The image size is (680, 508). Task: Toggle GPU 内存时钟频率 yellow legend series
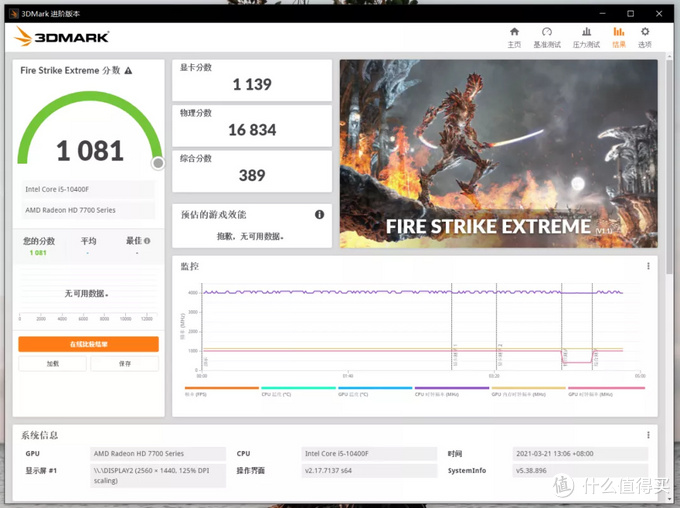(x=529, y=392)
